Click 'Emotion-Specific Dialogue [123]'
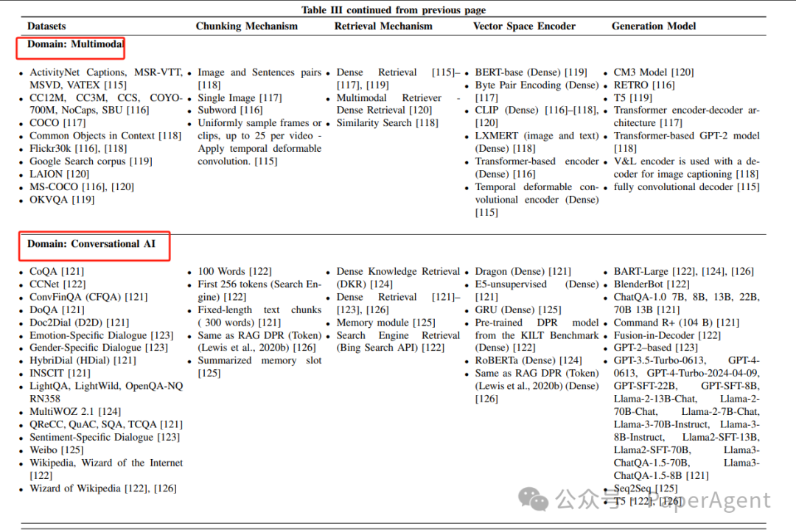The image size is (796, 532). point(101,335)
